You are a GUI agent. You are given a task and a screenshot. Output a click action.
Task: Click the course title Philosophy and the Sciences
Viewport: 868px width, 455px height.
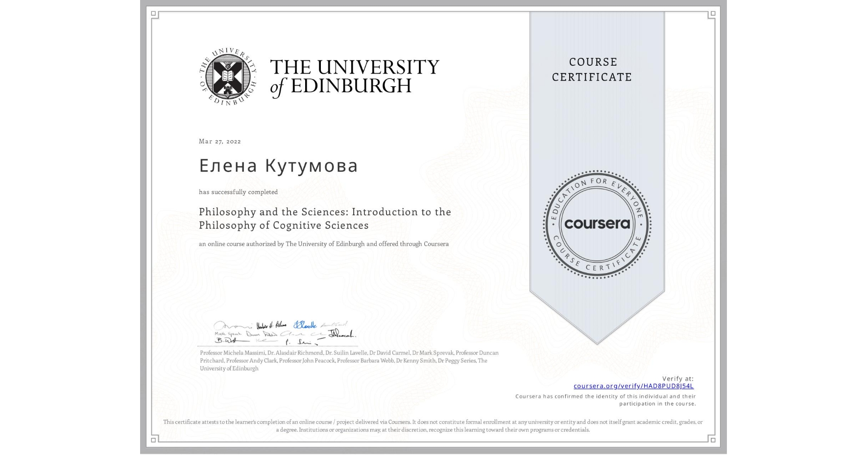click(x=325, y=218)
